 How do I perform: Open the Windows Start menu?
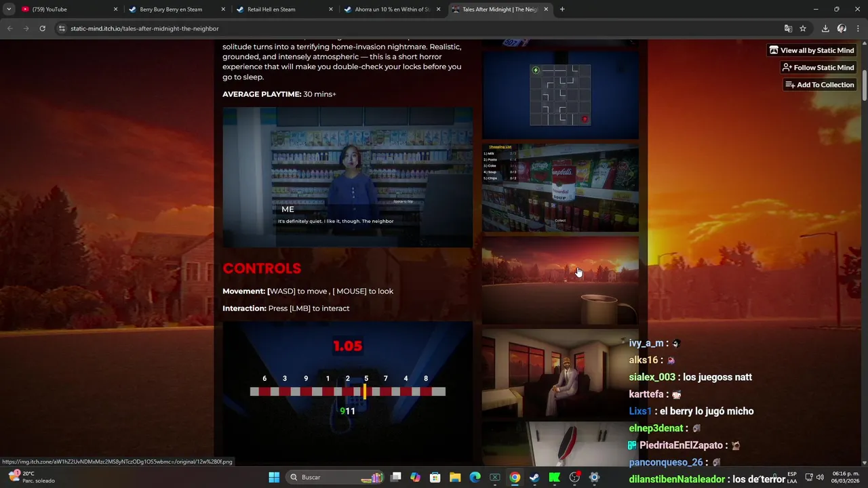[x=274, y=477]
